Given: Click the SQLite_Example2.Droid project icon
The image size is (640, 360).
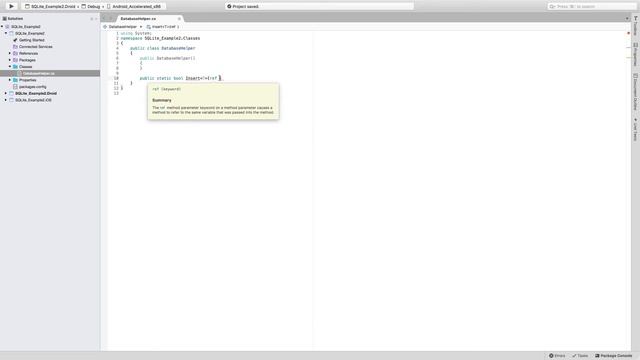Looking at the screenshot, I should (11, 93).
